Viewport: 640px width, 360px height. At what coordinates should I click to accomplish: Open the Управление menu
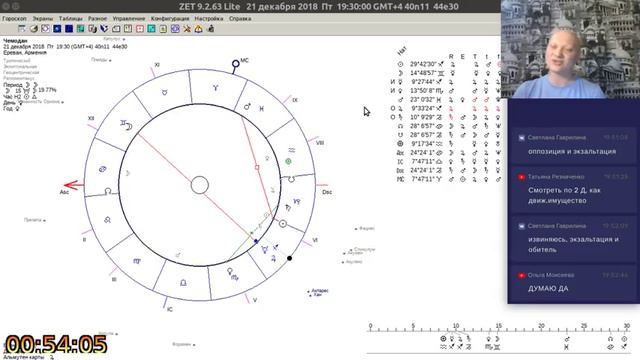[129, 18]
